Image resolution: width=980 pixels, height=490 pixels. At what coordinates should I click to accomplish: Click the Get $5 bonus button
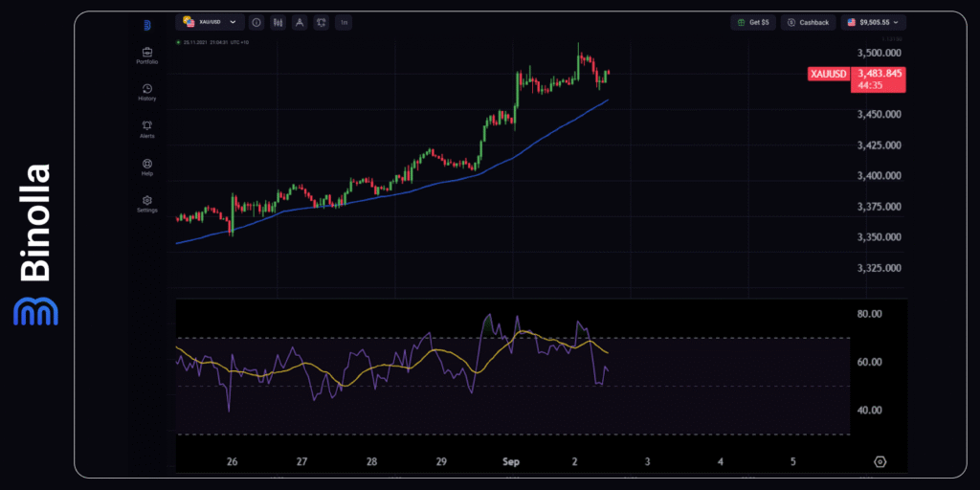(x=753, y=22)
